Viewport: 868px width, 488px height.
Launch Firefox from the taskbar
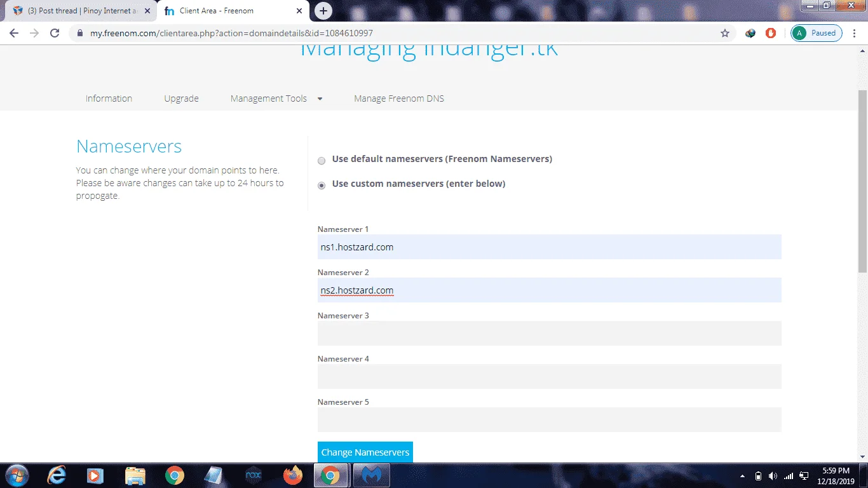tap(292, 475)
